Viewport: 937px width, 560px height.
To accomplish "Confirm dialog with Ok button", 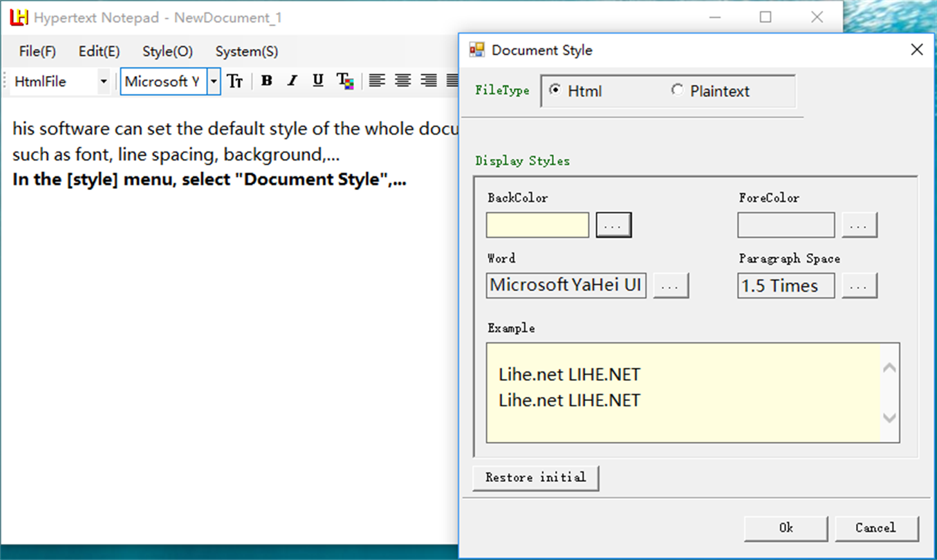I will [x=786, y=528].
